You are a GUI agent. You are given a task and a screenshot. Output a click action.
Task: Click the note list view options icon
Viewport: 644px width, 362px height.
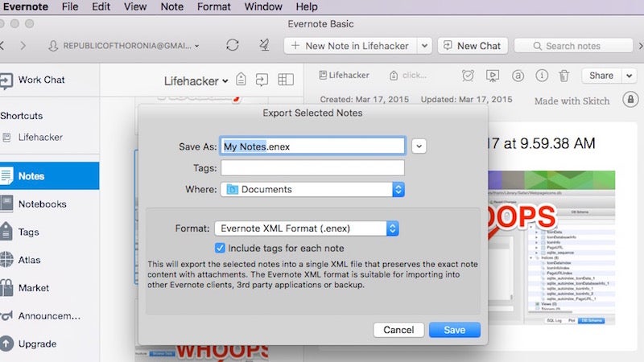(286, 79)
